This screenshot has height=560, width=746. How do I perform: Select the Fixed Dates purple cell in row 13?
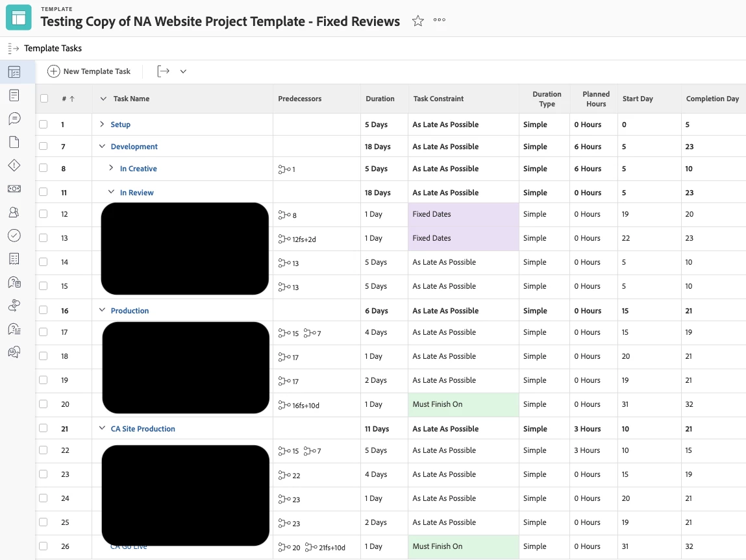(464, 238)
